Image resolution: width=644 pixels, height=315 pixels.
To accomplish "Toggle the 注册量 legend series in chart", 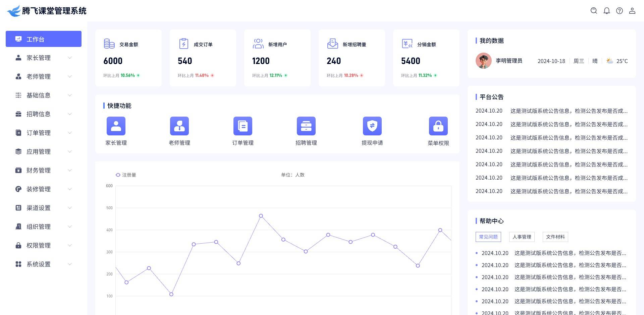I will pyautogui.click(x=126, y=175).
